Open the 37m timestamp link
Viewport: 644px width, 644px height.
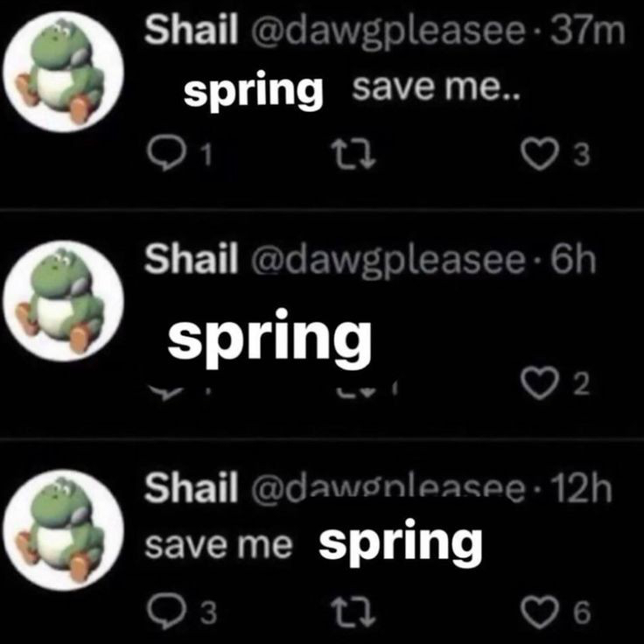pyautogui.click(x=587, y=30)
